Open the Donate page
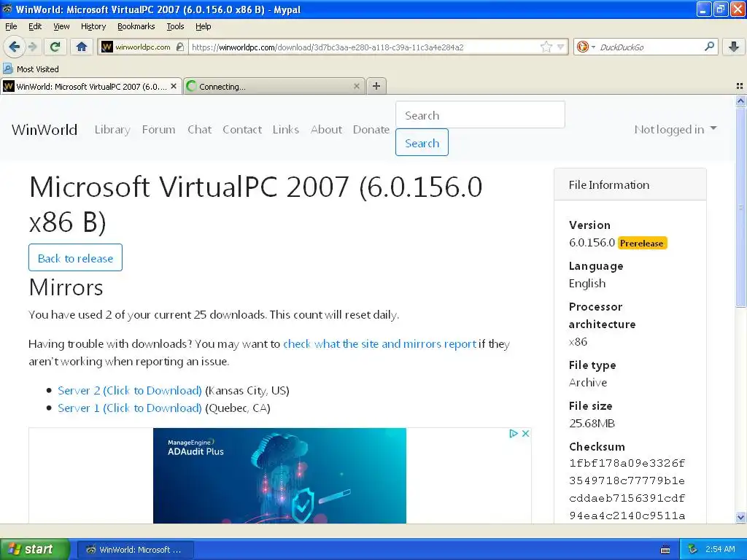 (x=371, y=130)
